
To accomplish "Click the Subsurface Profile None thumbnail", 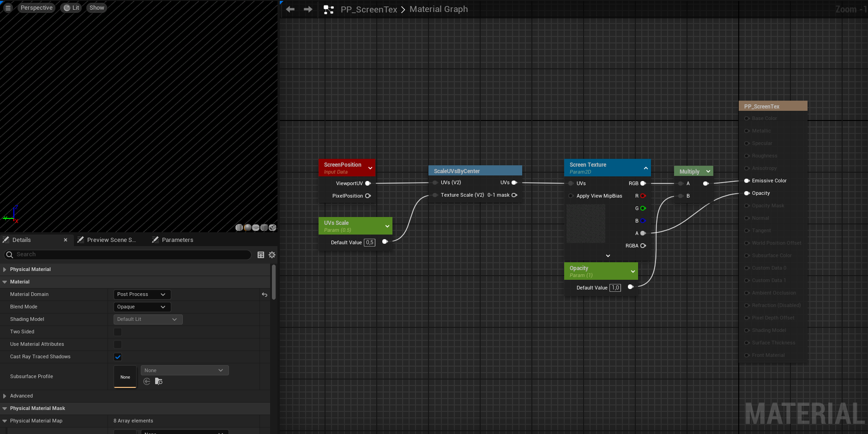I will [x=125, y=377].
